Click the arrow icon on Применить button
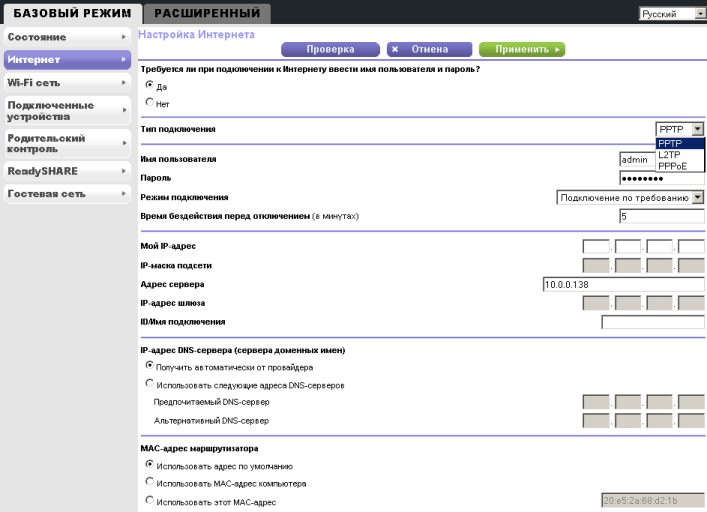 (557, 49)
